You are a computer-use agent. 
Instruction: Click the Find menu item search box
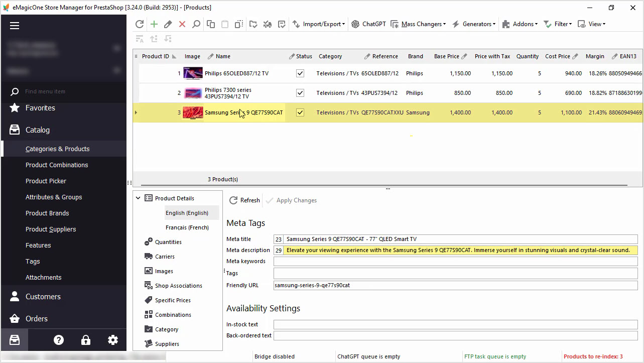pos(63,91)
